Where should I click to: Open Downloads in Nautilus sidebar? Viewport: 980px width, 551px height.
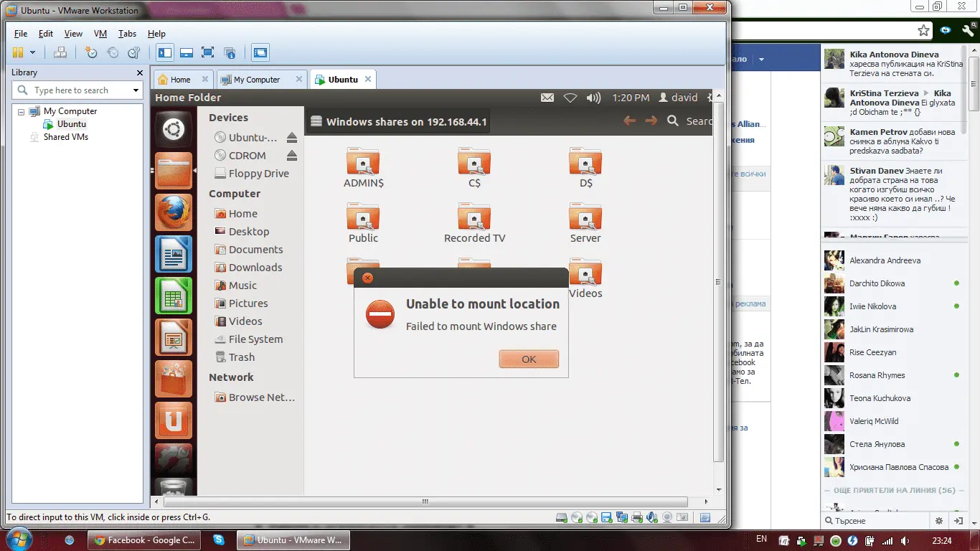[x=248, y=268]
